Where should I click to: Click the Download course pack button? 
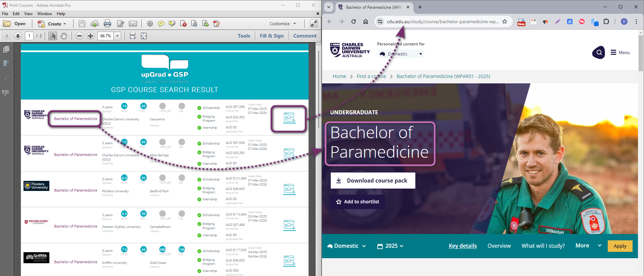click(x=373, y=181)
